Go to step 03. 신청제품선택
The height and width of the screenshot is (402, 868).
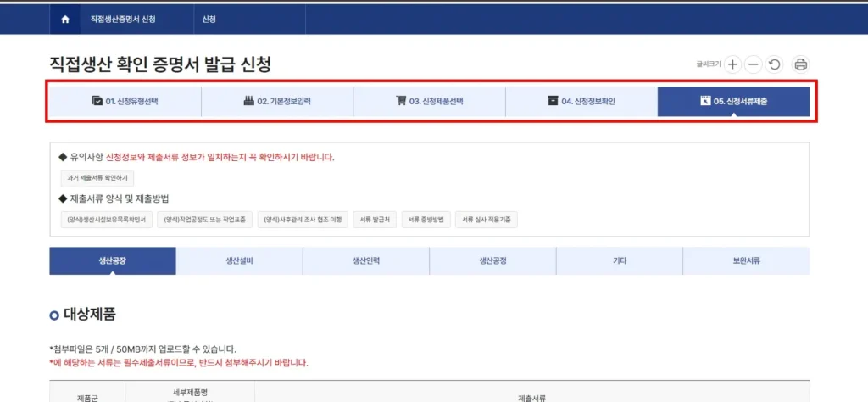click(429, 102)
